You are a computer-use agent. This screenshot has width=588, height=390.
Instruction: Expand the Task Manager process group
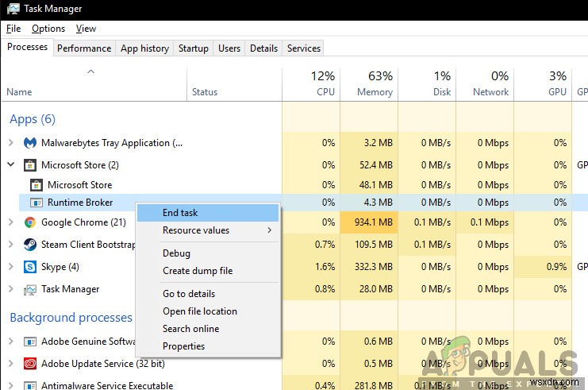(x=11, y=288)
